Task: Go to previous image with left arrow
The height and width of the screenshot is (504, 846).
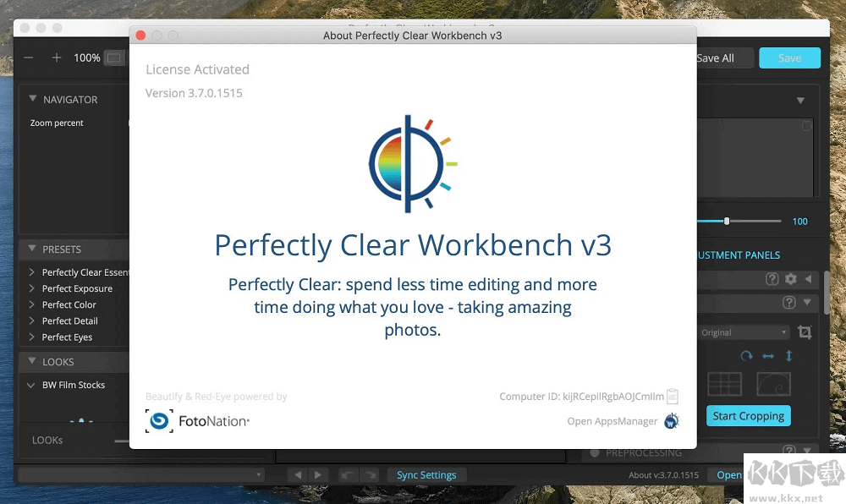Action: point(298,475)
